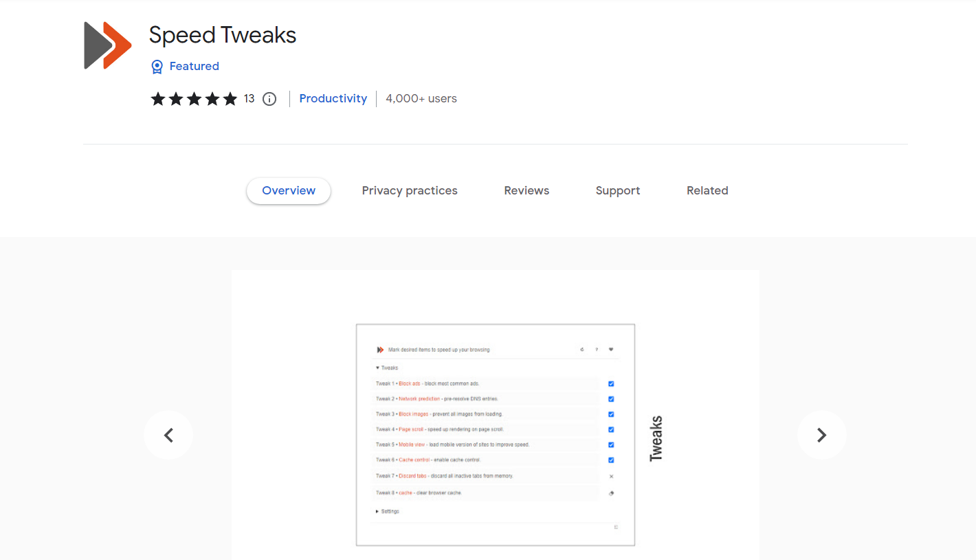
Task: Open the Privacy practices tab
Action: [410, 191]
